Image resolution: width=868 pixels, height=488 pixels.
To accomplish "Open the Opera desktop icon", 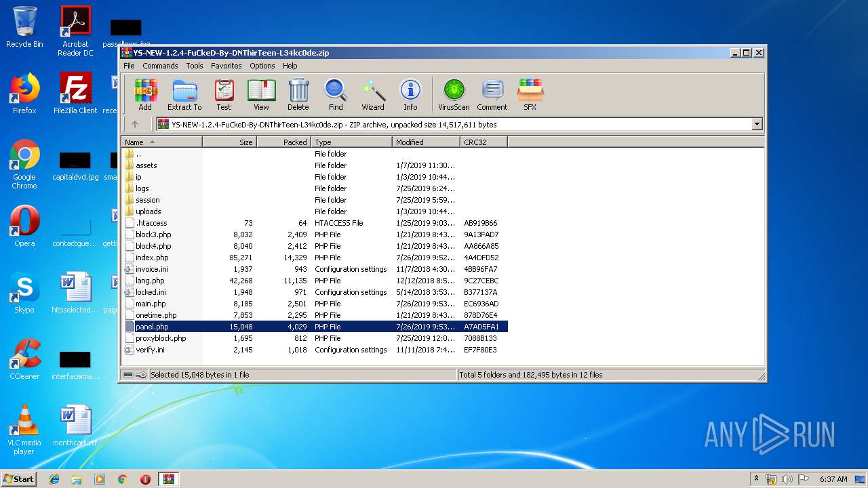I will 24,226.
